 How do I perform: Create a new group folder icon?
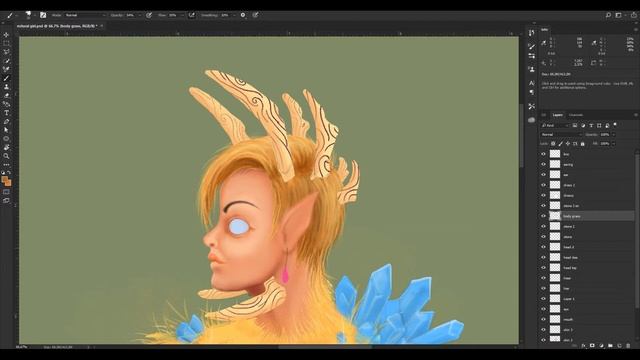pyautogui.click(x=610, y=346)
